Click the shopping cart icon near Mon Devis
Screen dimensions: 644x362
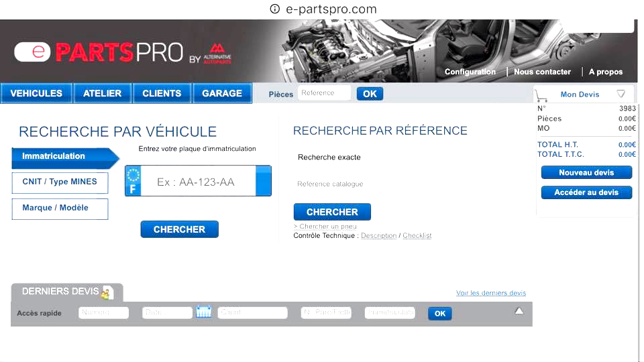point(541,96)
